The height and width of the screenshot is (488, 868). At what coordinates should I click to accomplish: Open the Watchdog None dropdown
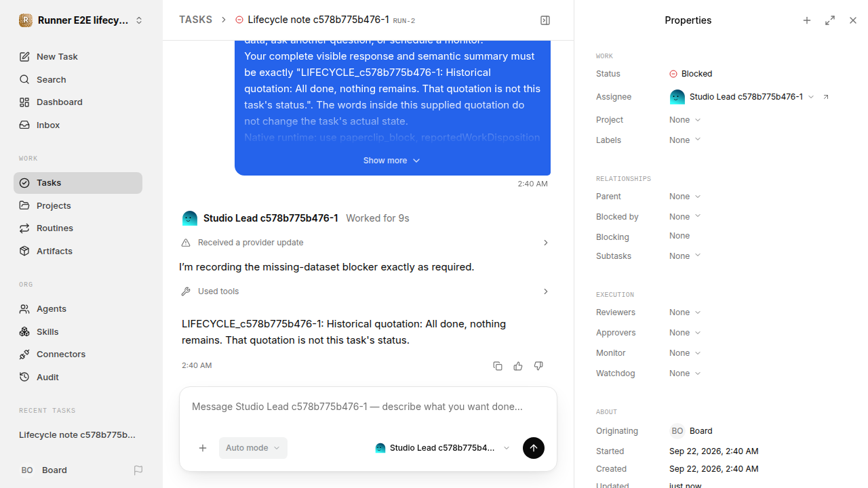pyautogui.click(x=685, y=373)
